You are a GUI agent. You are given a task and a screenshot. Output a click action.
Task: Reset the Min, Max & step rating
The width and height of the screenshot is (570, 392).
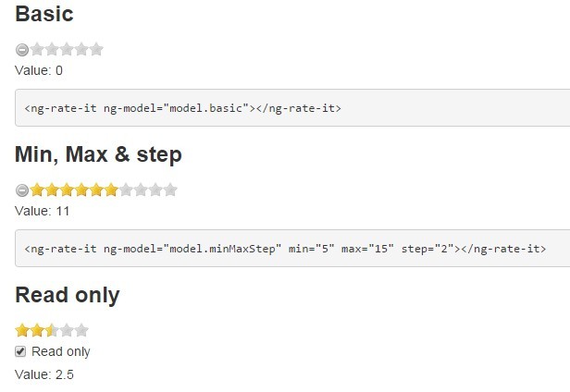point(22,190)
